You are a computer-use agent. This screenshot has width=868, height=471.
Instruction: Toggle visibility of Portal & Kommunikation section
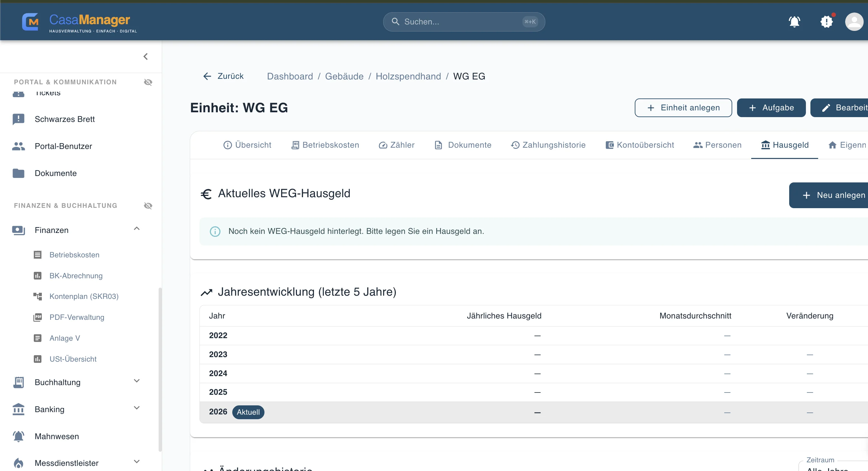tap(148, 82)
